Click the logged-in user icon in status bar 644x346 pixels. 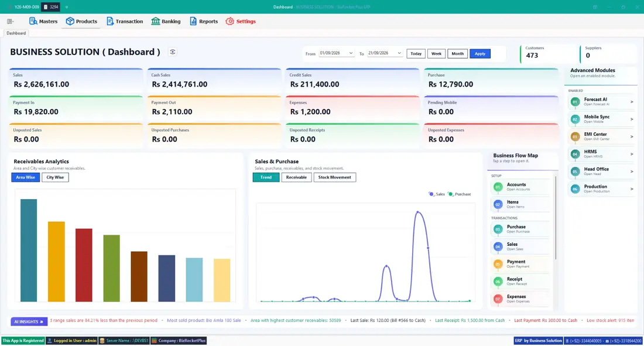pos(50,341)
